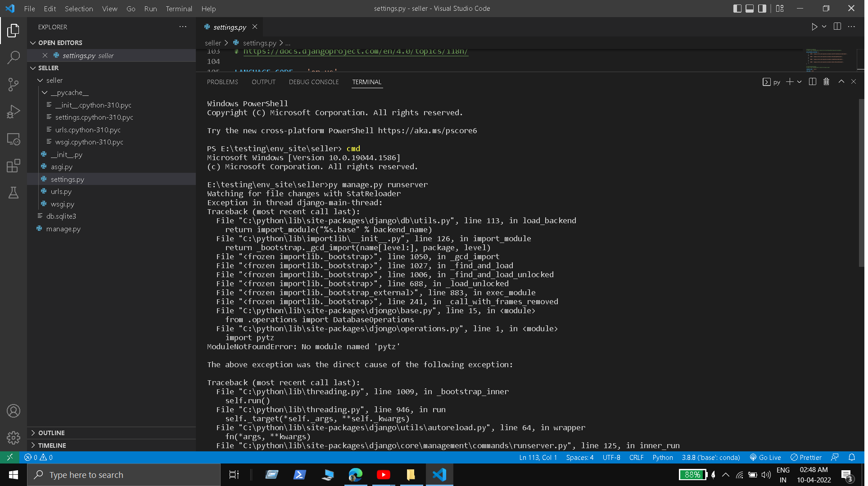
Task: Click the feedback icon in status bar
Action: [835, 457]
